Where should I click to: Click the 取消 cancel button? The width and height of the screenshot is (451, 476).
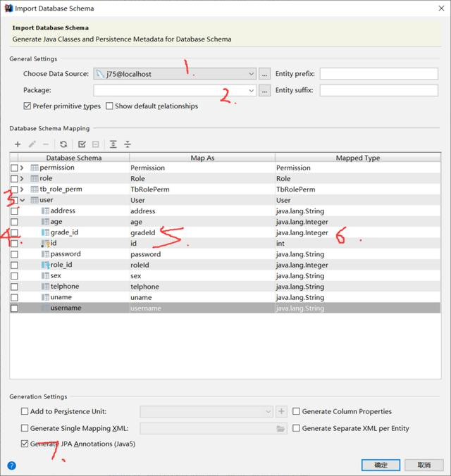424,465
